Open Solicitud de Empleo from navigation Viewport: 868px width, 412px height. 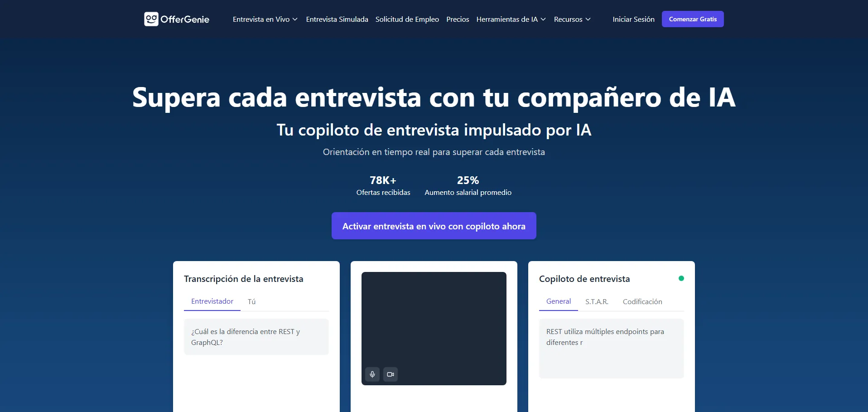point(407,19)
